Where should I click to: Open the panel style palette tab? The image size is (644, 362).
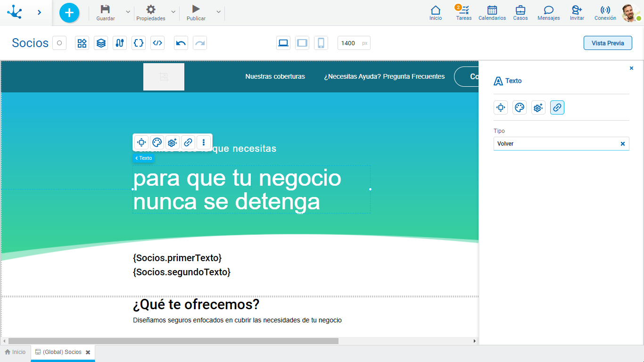click(x=520, y=107)
